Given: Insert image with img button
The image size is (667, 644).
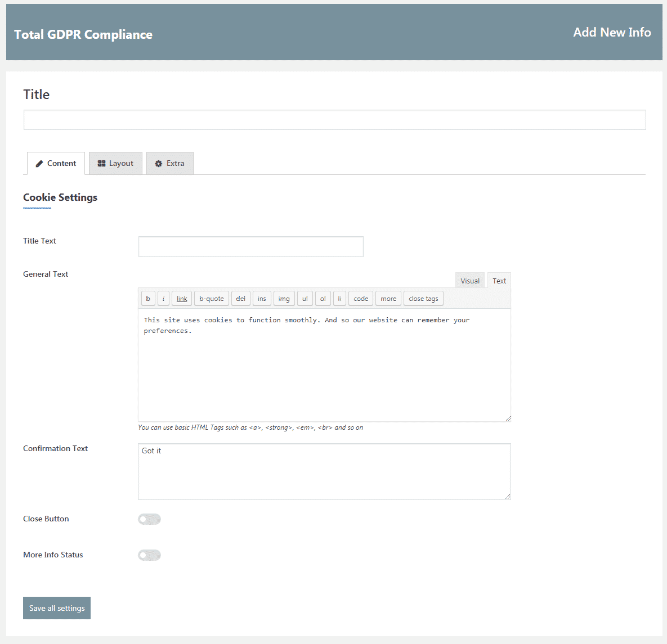Looking at the screenshot, I should [x=284, y=299].
